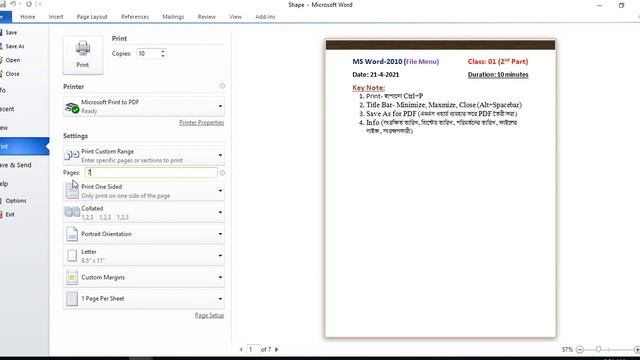Screen dimensions: 640x360
Task: Open the Collated dropdown
Action: click(144, 212)
